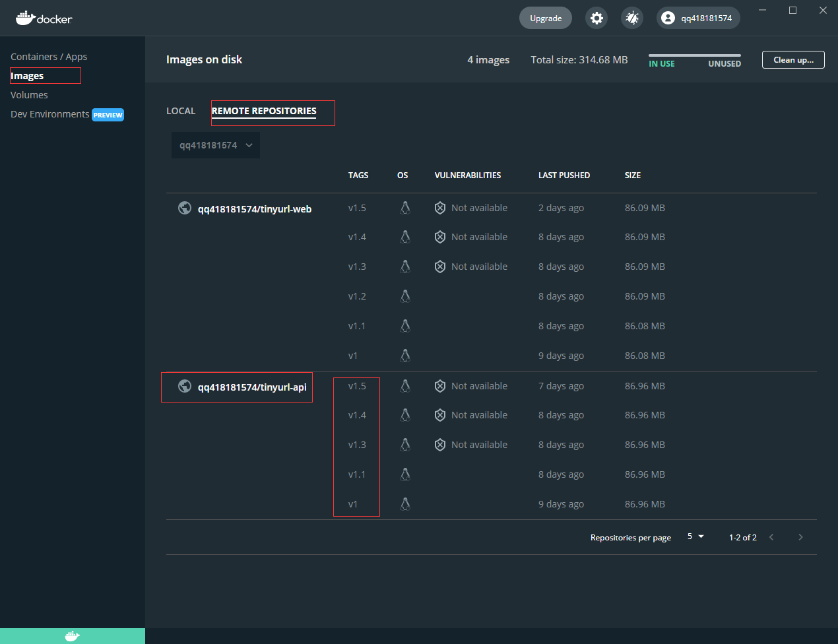Switch to the REMOTE REPOSITORIES tab
The width and height of the screenshot is (838, 644).
click(264, 111)
